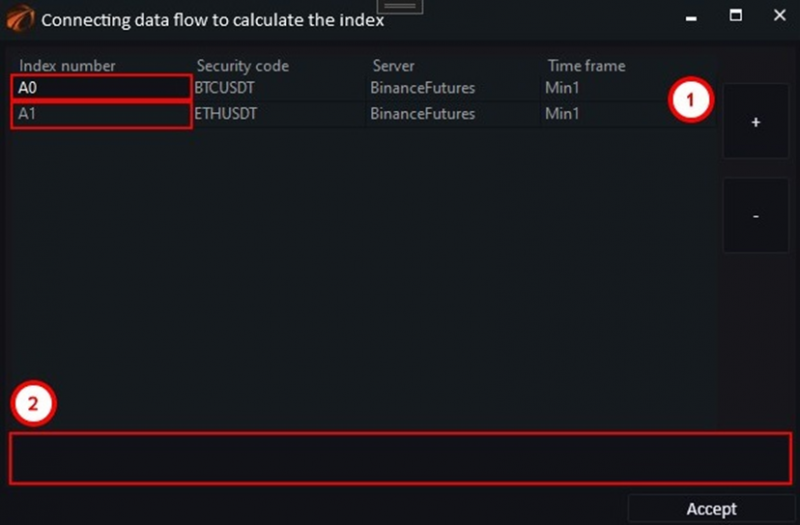Image resolution: width=800 pixels, height=525 pixels.
Task: Close the Connecting data flow window
Action: point(779,16)
